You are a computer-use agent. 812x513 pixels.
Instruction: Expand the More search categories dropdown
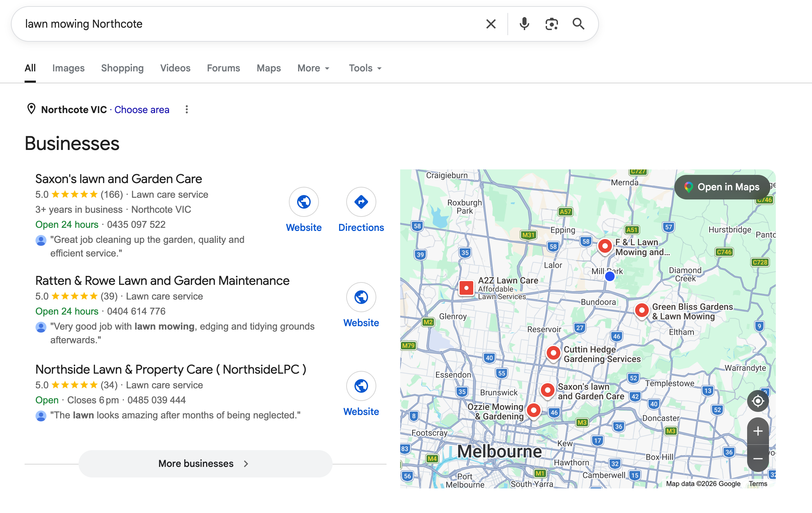pyautogui.click(x=313, y=68)
